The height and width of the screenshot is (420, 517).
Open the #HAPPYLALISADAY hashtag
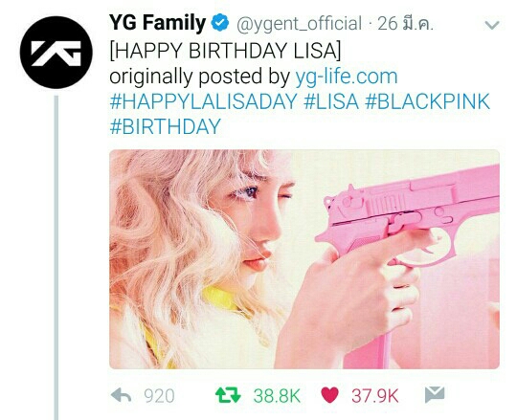(203, 101)
